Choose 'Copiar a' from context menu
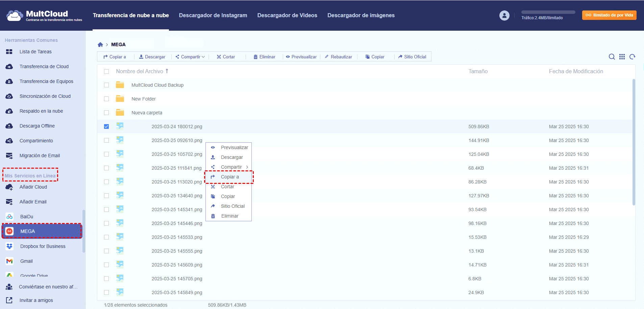Screen dimensions: 644x309 pos(230,177)
